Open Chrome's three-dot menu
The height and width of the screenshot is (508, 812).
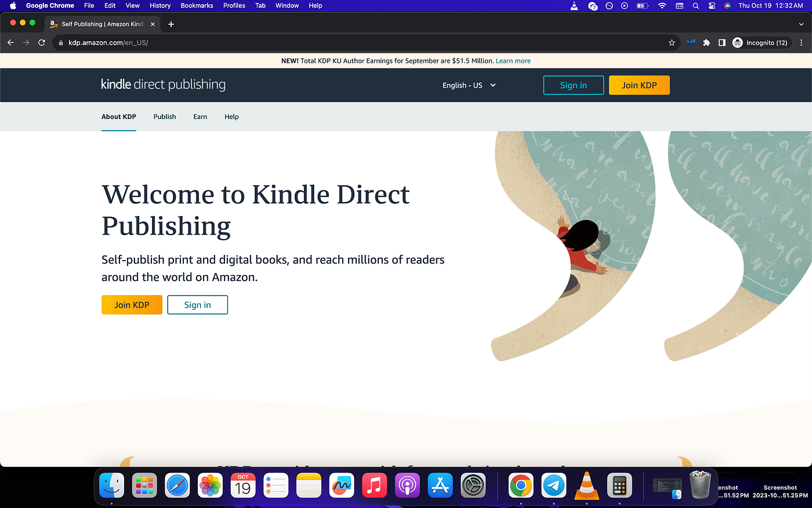(x=801, y=42)
